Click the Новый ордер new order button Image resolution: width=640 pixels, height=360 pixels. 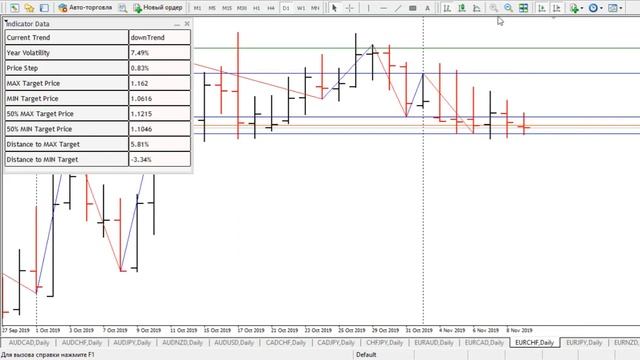click(158, 8)
